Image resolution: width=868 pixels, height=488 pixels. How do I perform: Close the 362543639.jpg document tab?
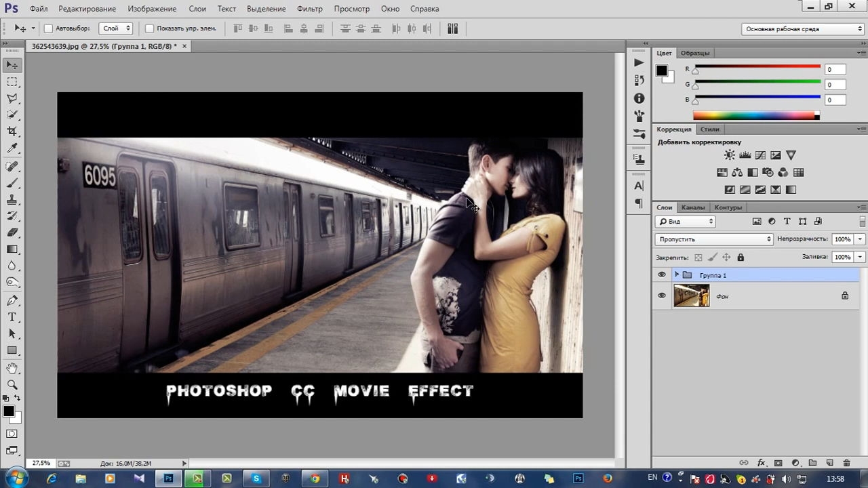click(x=184, y=46)
